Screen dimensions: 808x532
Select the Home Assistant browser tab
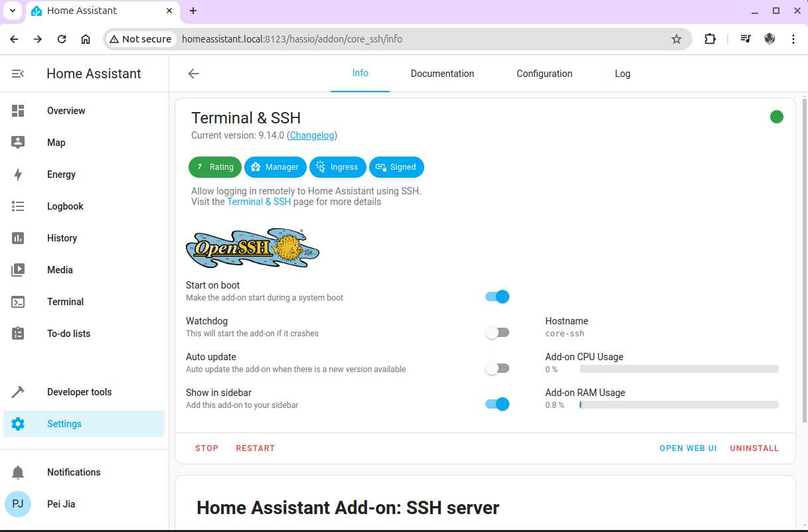102,11
